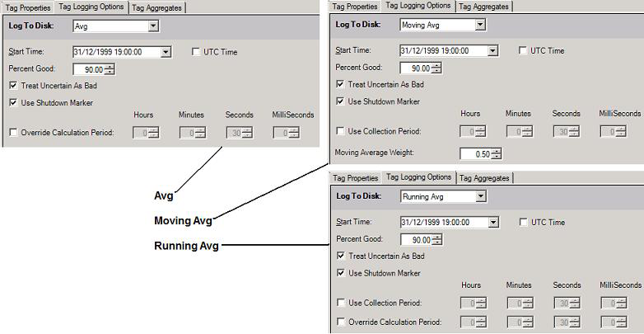This screenshot has height=334, width=644.
Task: Uncheck Treat Uncertain As Bad in Avg panel
Action: [x=13, y=85]
